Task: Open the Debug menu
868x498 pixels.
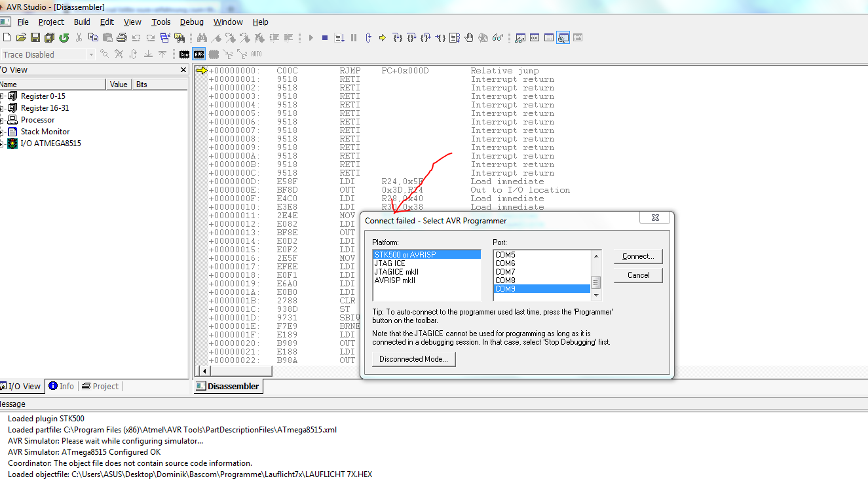Action: pyautogui.click(x=192, y=22)
